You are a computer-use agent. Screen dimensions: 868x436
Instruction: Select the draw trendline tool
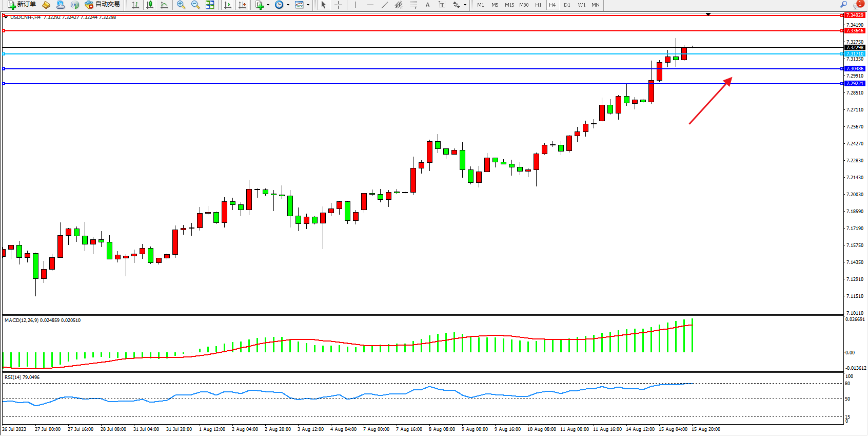click(x=385, y=5)
